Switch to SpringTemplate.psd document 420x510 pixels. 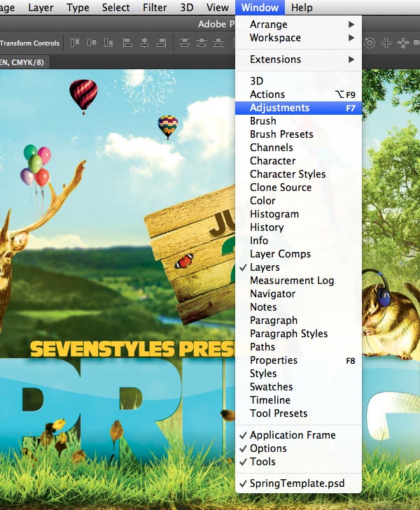pyautogui.click(x=298, y=483)
